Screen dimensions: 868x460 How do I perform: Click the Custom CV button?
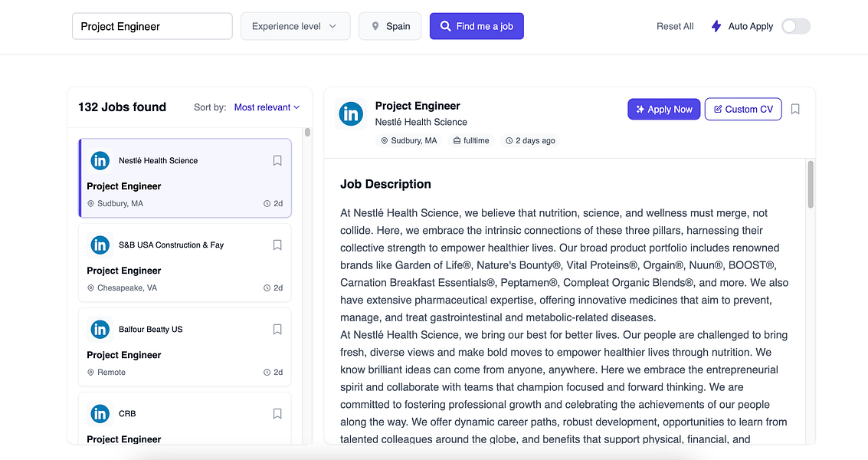click(743, 110)
